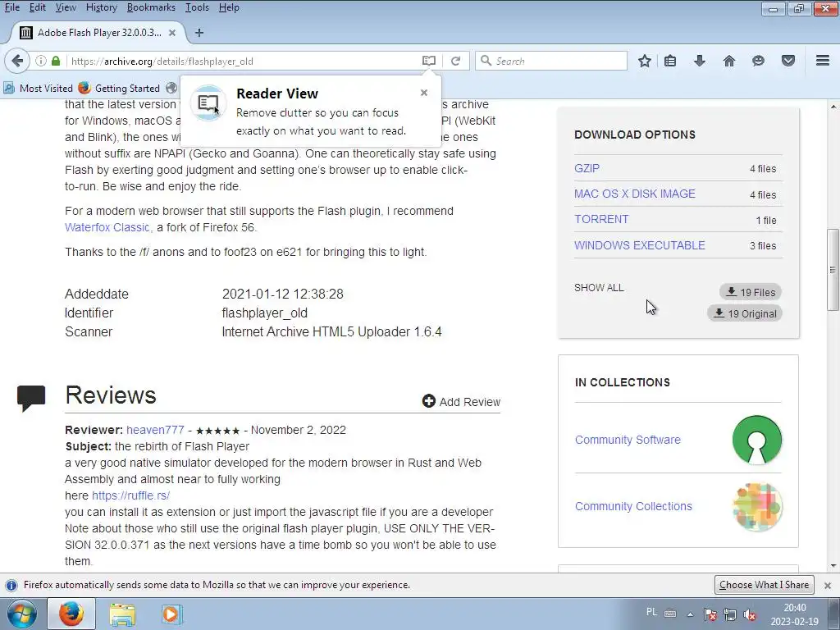
Task: Open the hamburger Firefox menu
Action: point(823,61)
